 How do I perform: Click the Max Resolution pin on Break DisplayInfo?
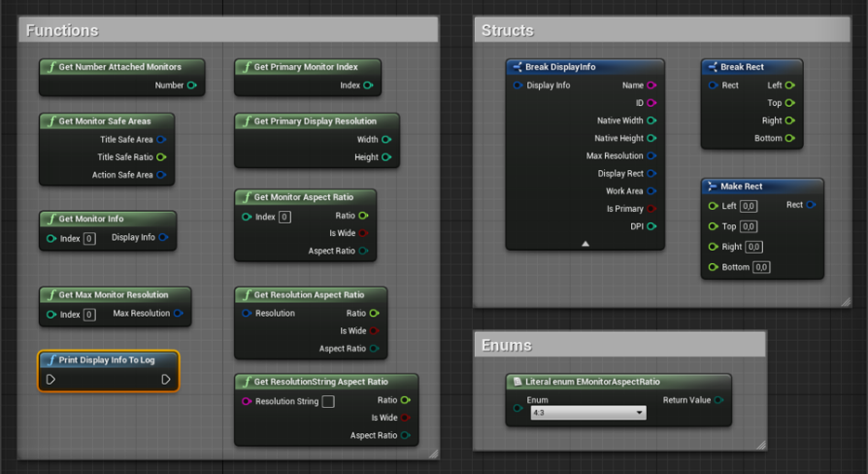tap(651, 156)
